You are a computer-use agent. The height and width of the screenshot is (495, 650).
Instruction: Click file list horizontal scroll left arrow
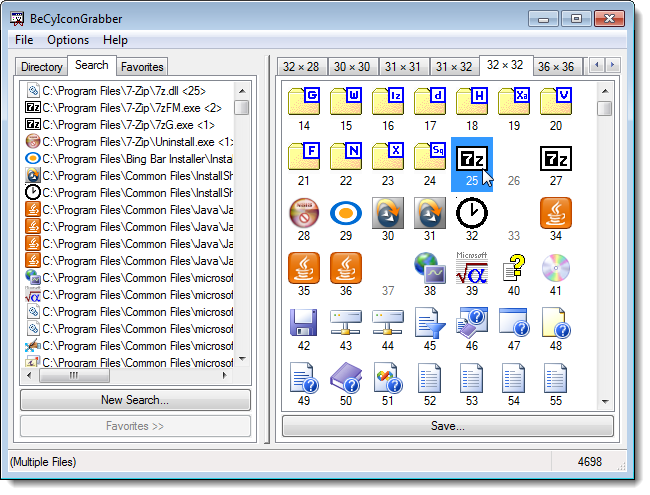(x=29, y=376)
